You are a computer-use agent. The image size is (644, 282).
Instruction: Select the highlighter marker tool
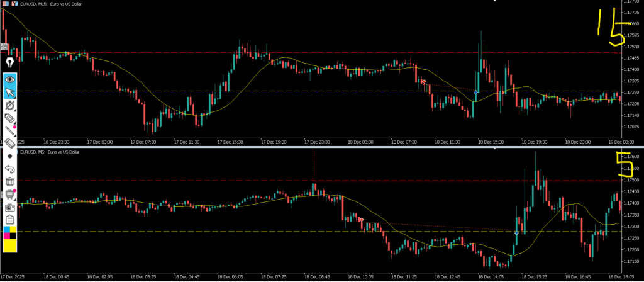tap(10, 119)
